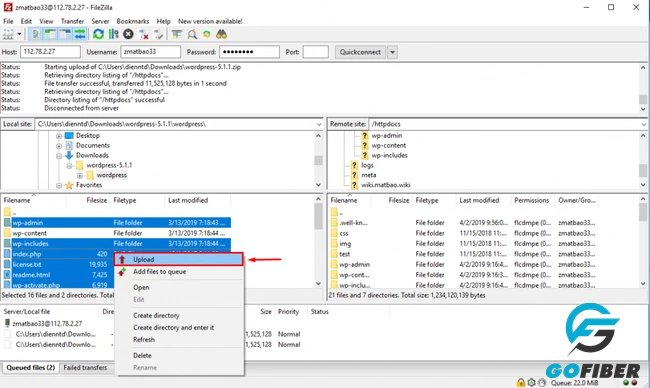The height and width of the screenshot is (388, 650).
Task: Click the disconnect from server icon
Action: [143, 34]
